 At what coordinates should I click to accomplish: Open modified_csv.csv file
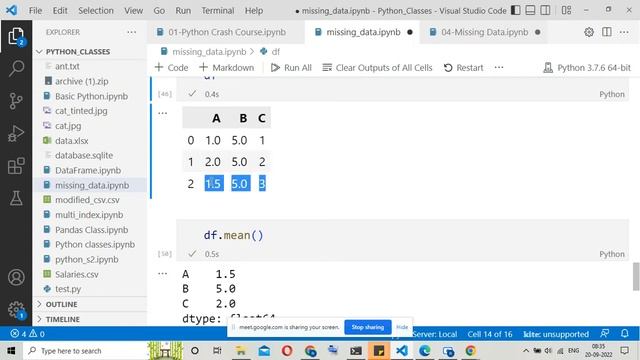tap(87, 200)
